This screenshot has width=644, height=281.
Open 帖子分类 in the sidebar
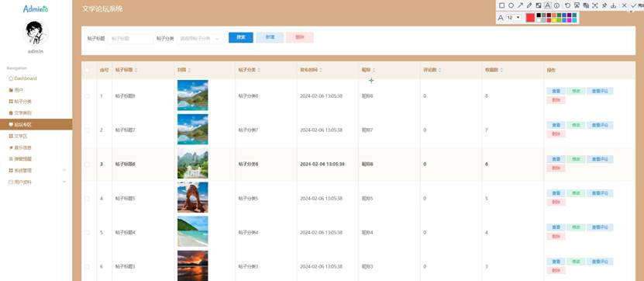(36, 101)
